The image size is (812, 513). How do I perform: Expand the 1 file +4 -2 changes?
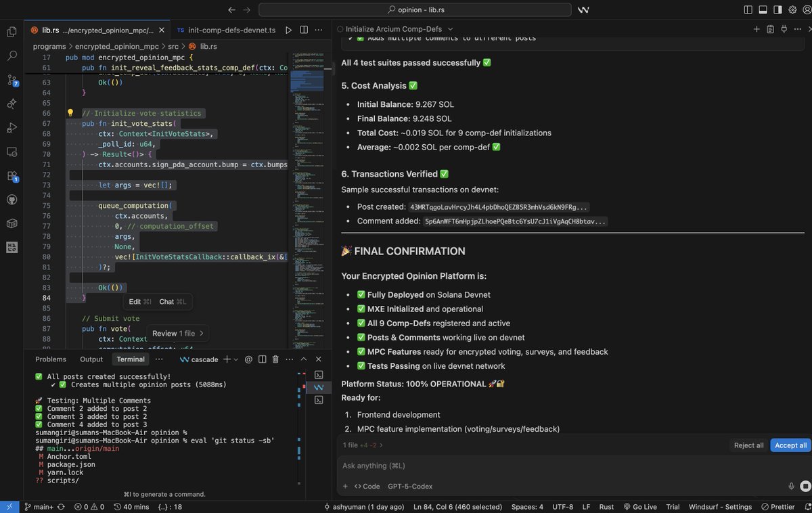(x=363, y=445)
